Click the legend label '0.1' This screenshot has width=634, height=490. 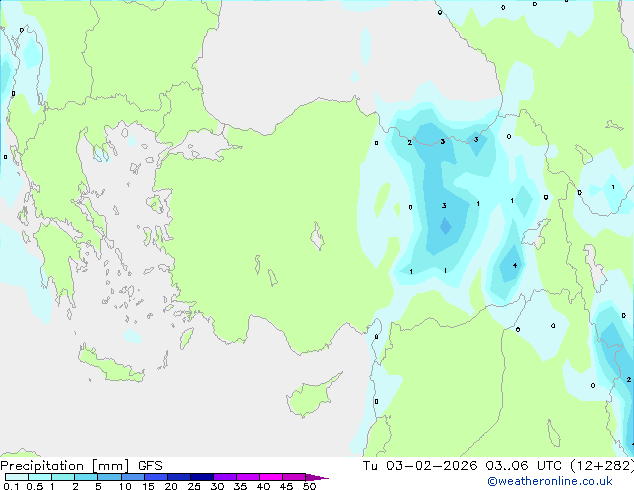pos(11,486)
